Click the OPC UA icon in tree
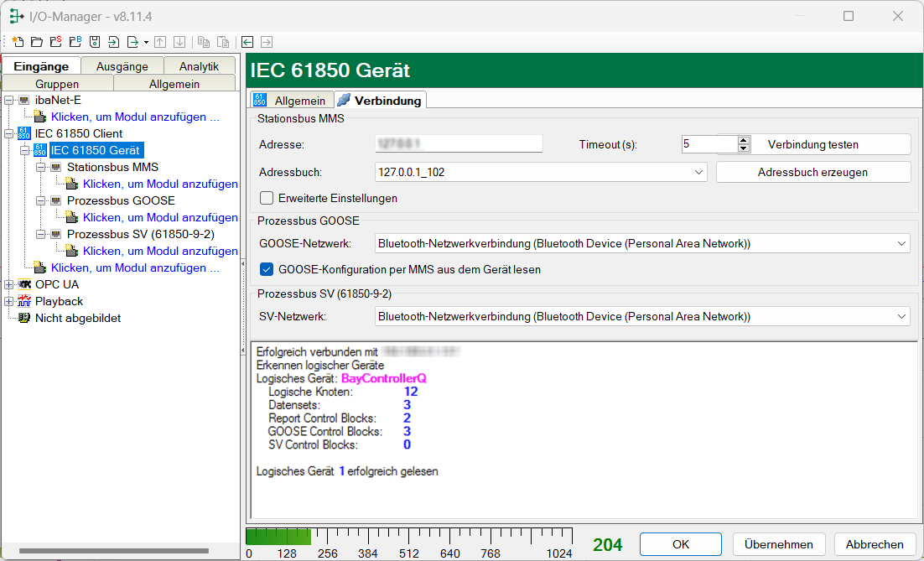 click(23, 284)
